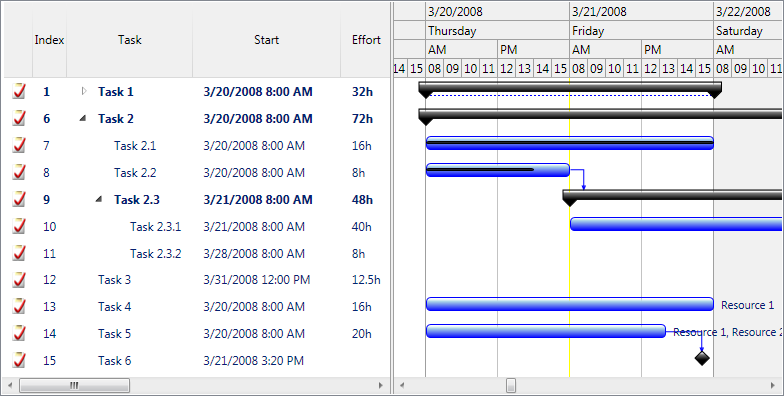Click right arrow of the task grid scrollbar

[381, 386]
